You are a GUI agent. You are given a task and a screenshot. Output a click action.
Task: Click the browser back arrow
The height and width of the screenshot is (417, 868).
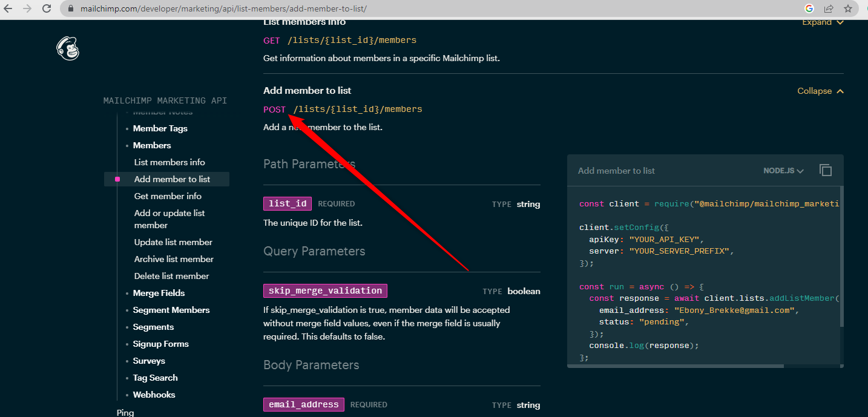pos(8,8)
